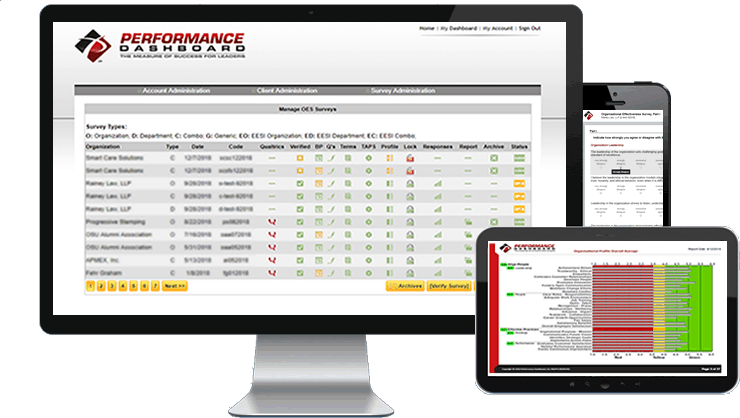Image resolution: width=740 pixels, height=418 pixels.
Task: View Responses icon for APMEX, Inc.
Action: click(438, 260)
